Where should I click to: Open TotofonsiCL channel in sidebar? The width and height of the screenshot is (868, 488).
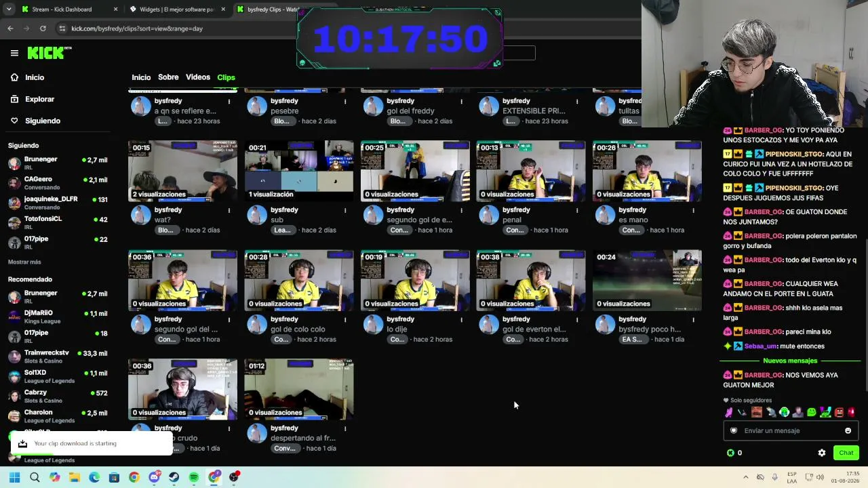(x=58, y=223)
